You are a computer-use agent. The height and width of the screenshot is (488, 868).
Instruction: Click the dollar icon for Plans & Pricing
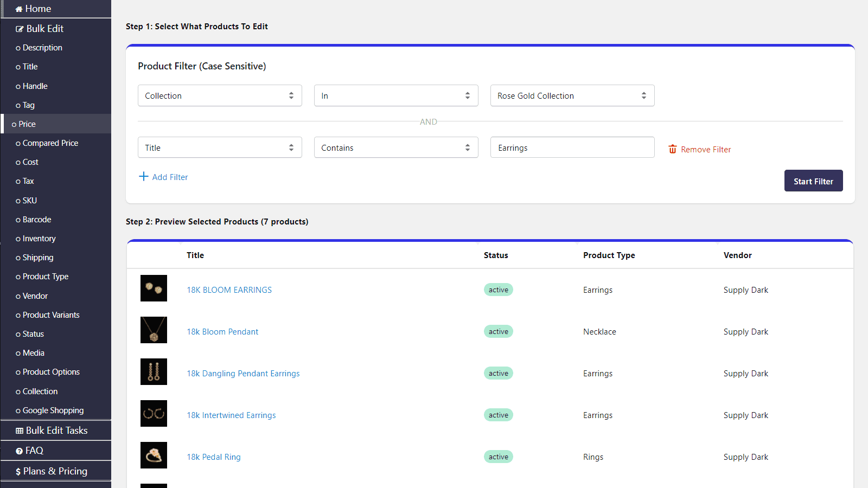pos(18,472)
